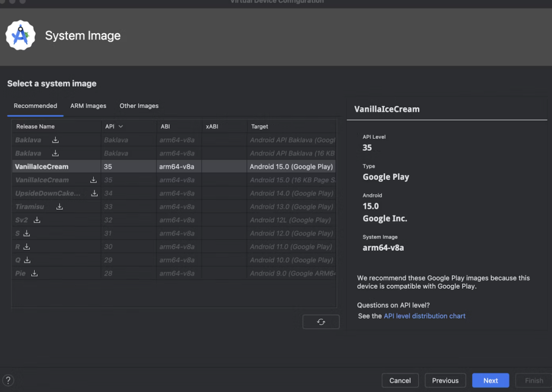Click the xABI column header
This screenshot has width=552, height=392.
224,126
